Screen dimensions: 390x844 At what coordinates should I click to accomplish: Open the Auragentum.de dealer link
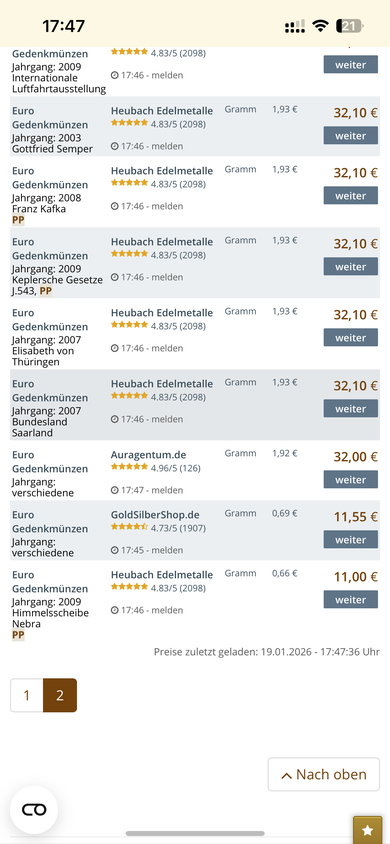pyautogui.click(x=148, y=455)
